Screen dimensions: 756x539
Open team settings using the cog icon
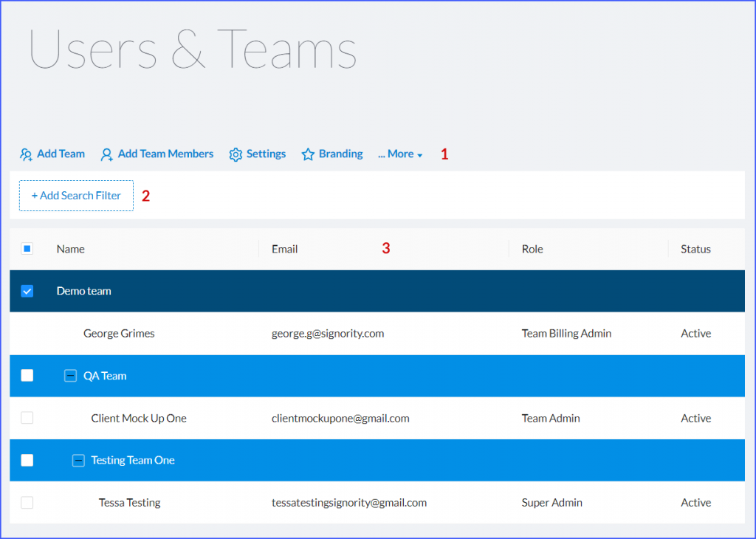coord(236,154)
